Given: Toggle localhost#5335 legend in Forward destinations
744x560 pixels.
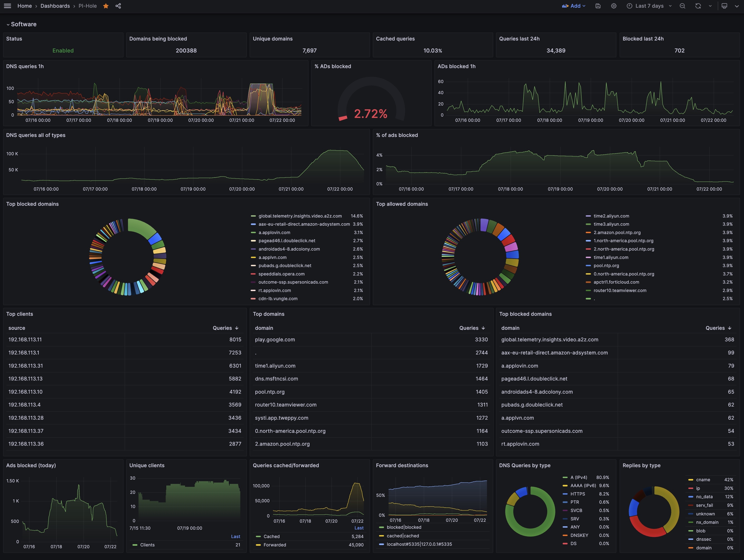Looking at the screenshot, I should pos(419,544).
